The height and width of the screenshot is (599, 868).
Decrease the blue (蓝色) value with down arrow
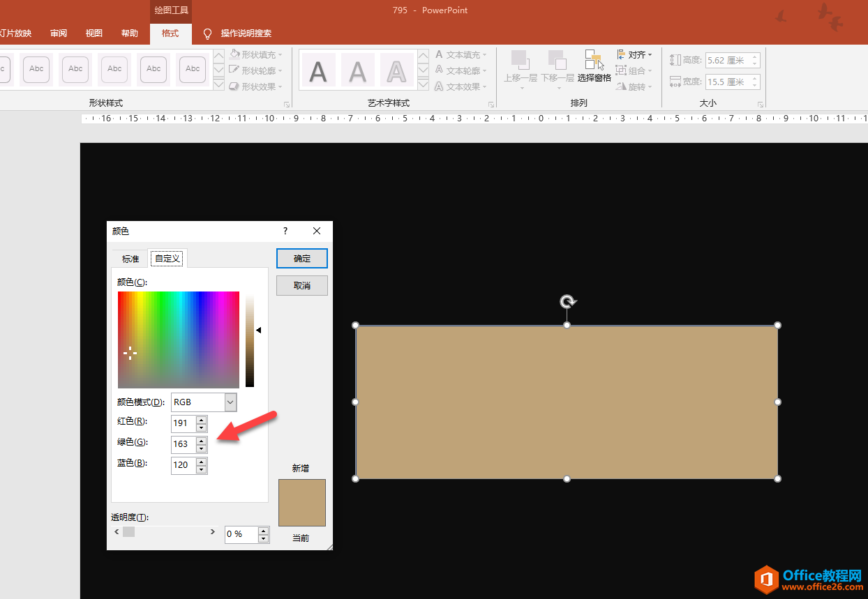tap(202, 469)
